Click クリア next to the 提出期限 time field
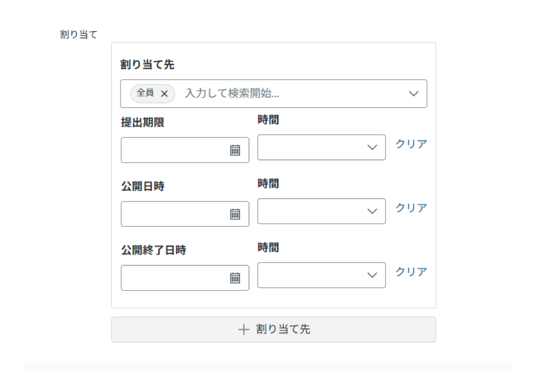536x392 pixels. tap(411, 144)
